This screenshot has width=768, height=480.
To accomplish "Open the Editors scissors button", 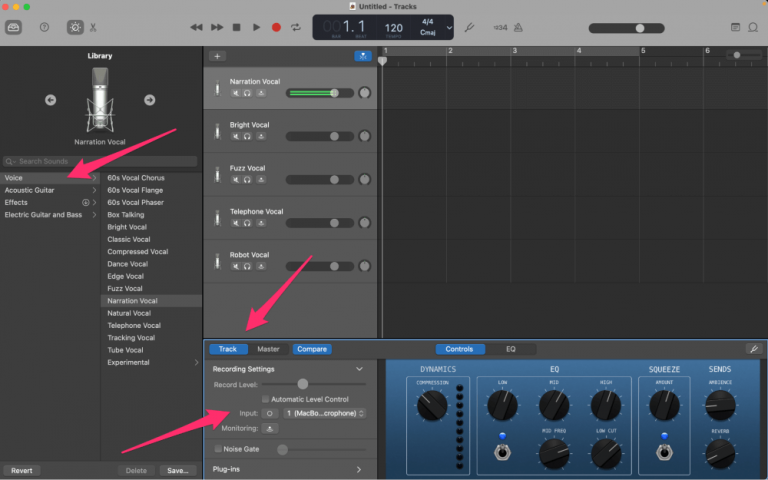I will 93,27.
